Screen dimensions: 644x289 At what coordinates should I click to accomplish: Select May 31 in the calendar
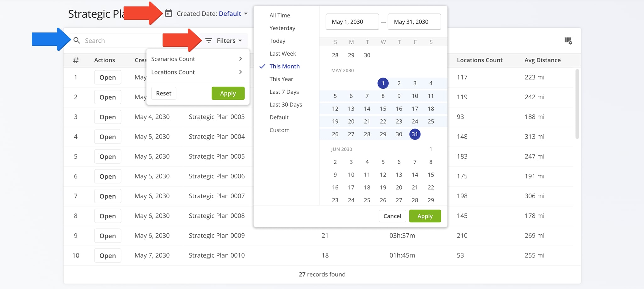(x=415, y=134)
